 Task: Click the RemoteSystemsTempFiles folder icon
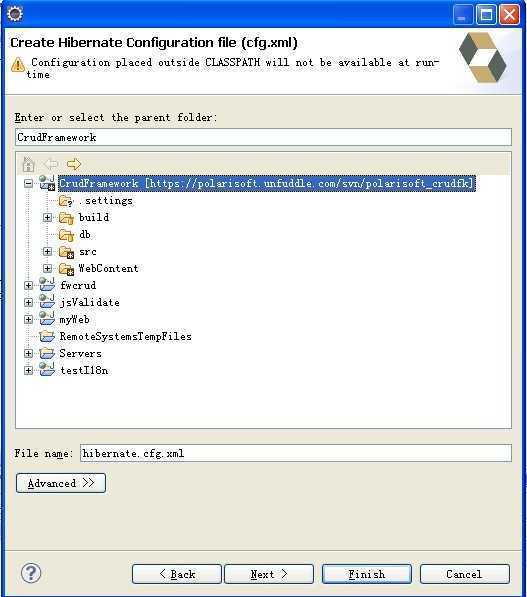pos(47,336)
